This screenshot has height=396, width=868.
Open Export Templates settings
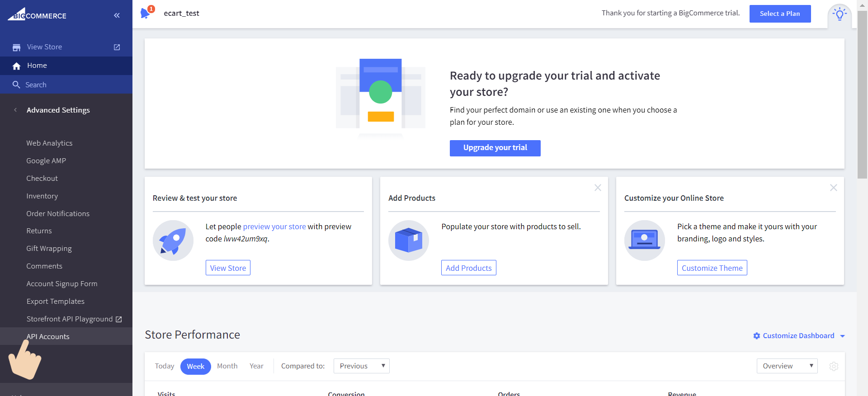pos(56,301)
